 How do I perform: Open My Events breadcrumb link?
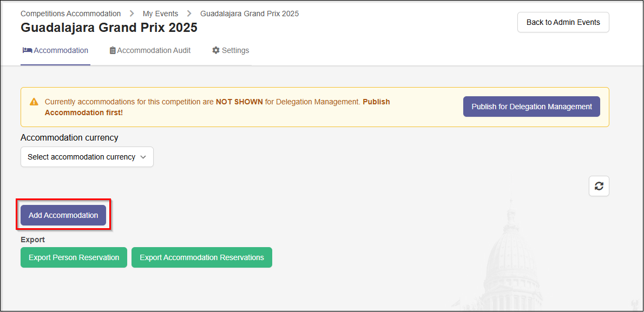(160, 14)
